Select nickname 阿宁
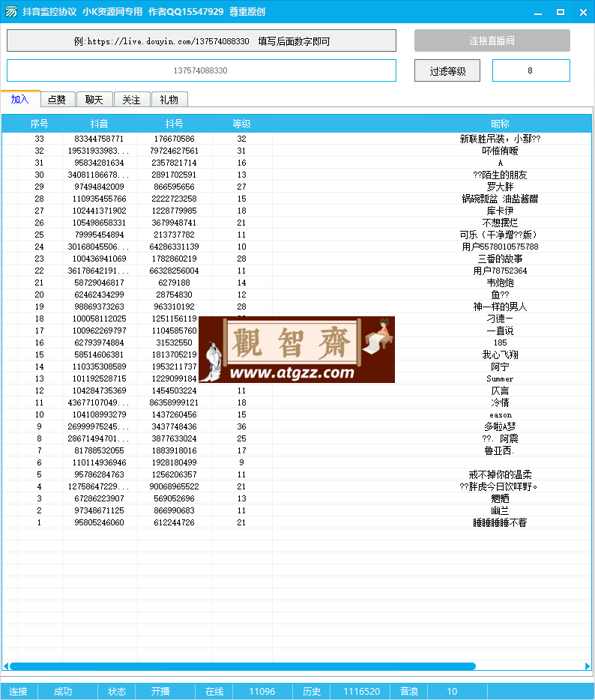This screenshot has width=595, height=700. (500, 367)
